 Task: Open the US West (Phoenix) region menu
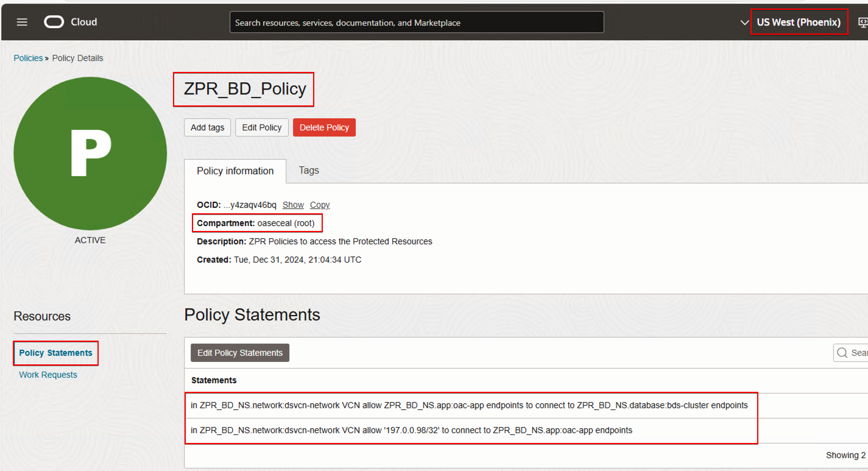point(799,23)
